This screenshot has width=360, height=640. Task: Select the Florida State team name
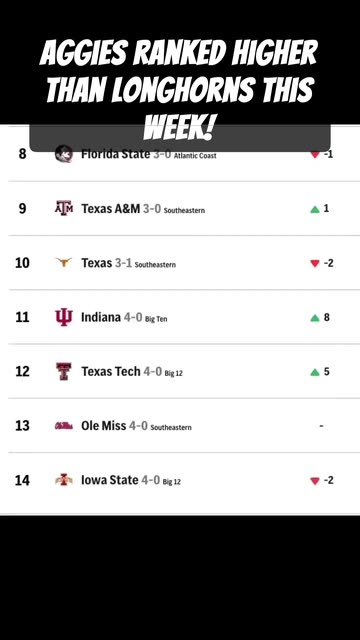click(116, 154)
